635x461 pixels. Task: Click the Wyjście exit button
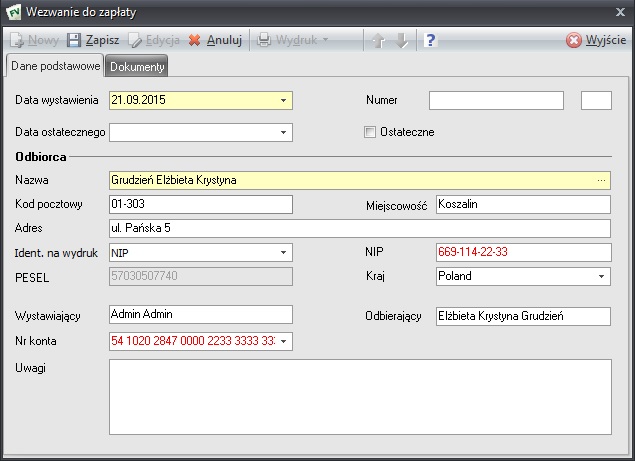click(596, 41)
